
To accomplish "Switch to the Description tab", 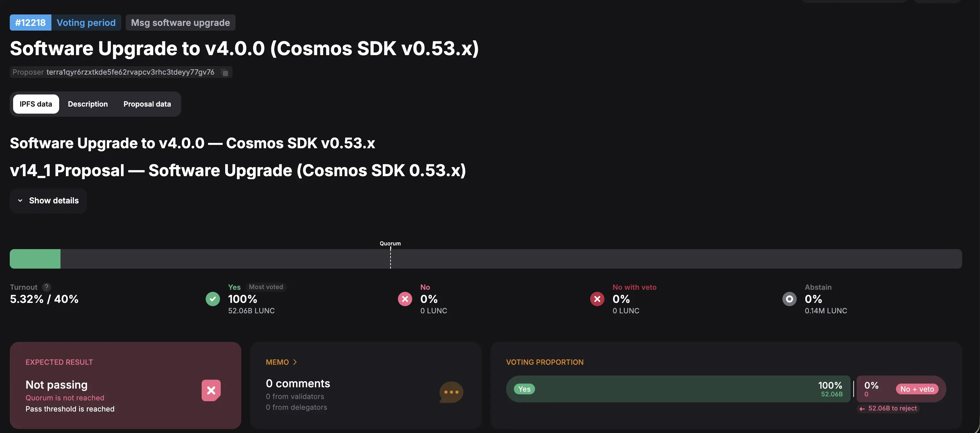I will click(x=87, y=104).
